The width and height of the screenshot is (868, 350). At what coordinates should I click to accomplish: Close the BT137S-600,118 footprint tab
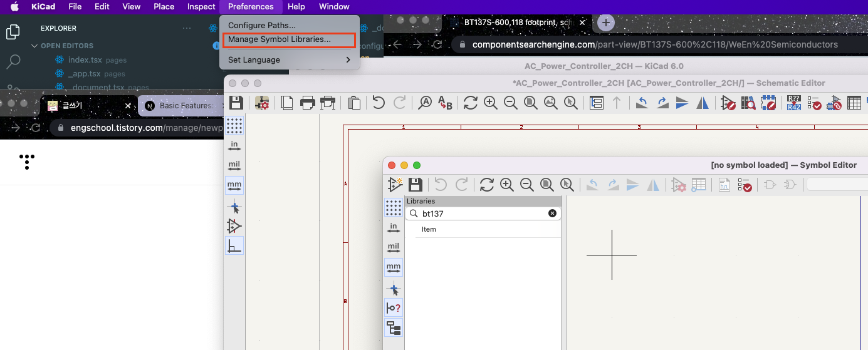582,23
